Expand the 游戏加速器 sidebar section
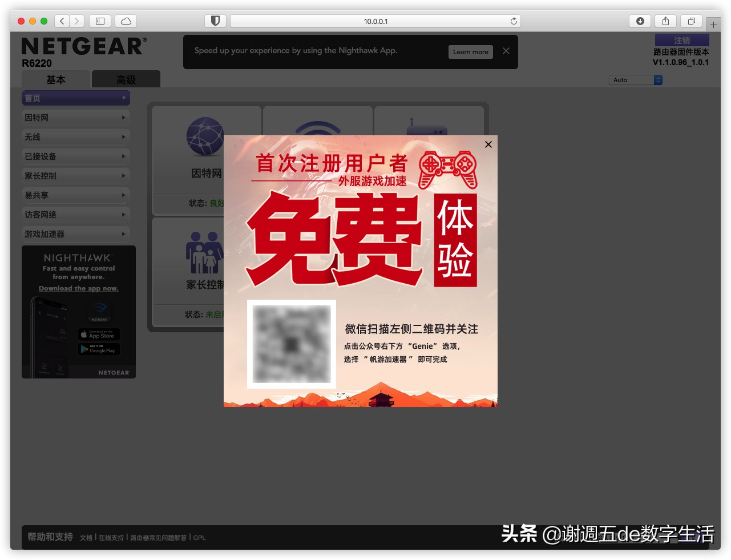 pos(75,233)
